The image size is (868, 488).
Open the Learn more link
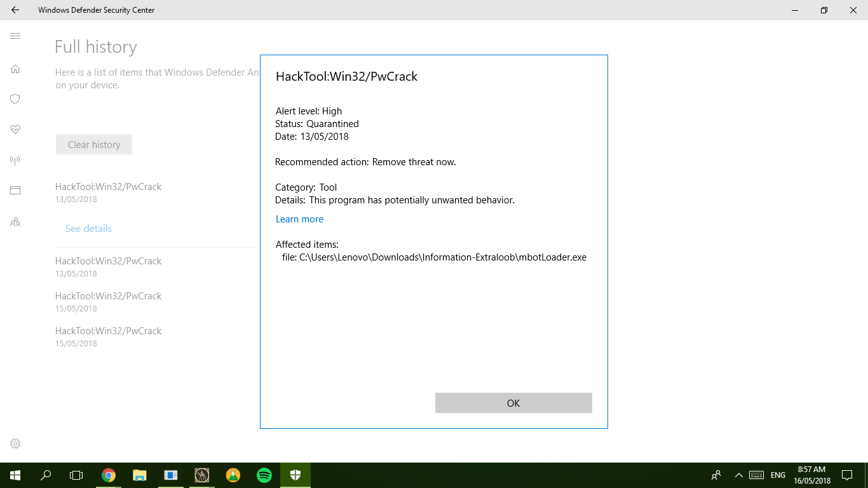[x=299, y=219]
